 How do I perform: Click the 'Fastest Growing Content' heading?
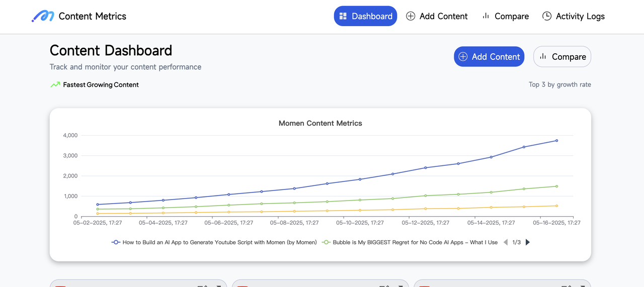click(x=101, y=84)
